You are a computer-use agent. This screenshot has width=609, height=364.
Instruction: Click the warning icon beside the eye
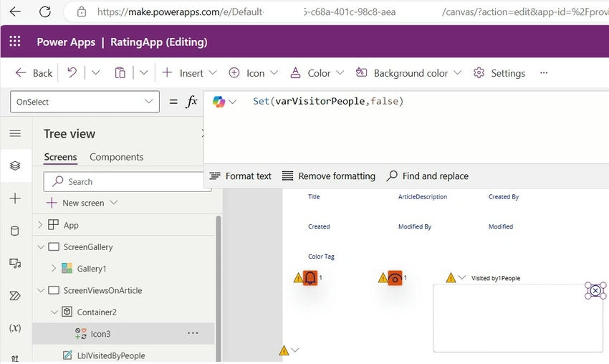tap(383, 278)
